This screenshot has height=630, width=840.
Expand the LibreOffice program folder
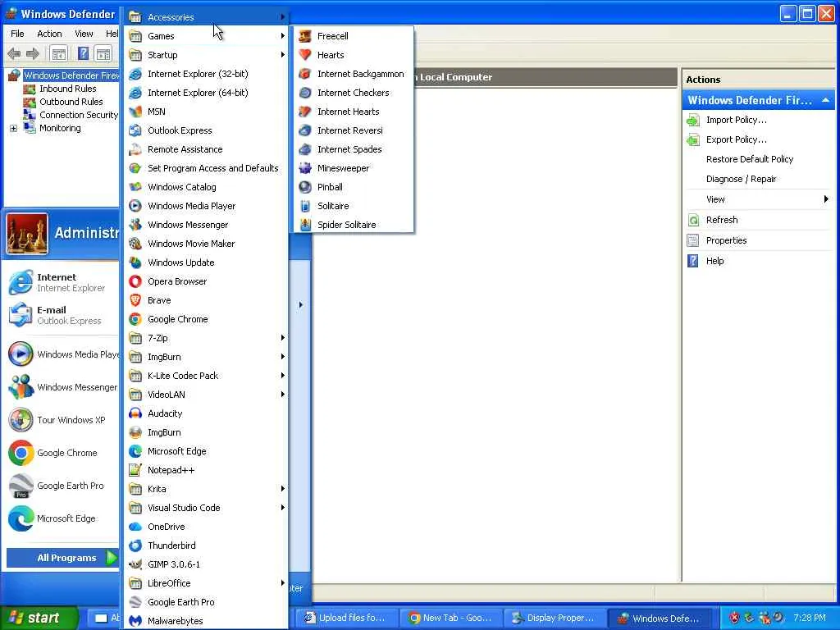click(207, 583)
